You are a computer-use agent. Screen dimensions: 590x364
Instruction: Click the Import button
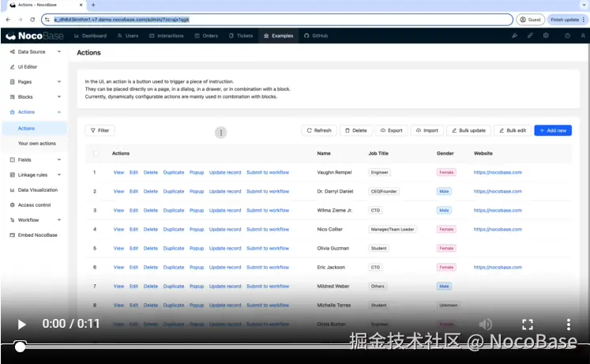click(427, 130)
